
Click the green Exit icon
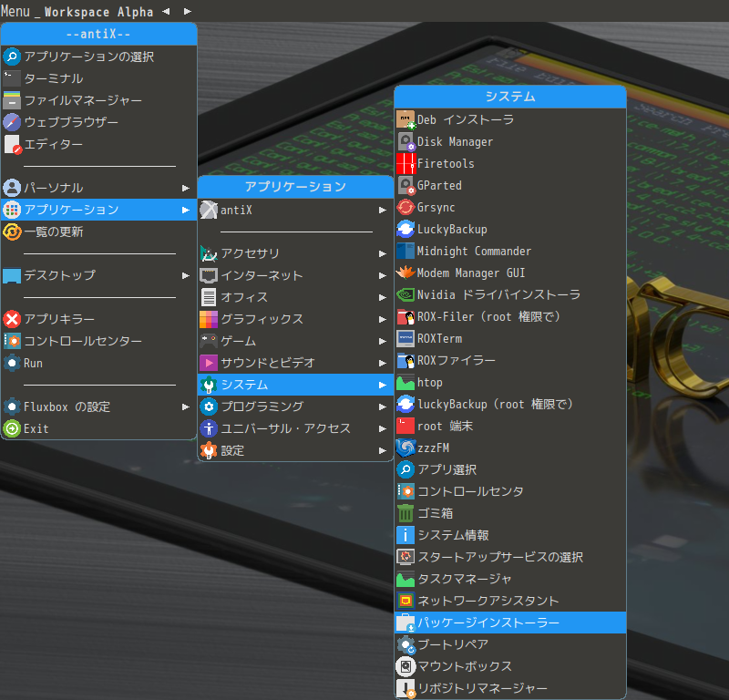tap(12, 428)
